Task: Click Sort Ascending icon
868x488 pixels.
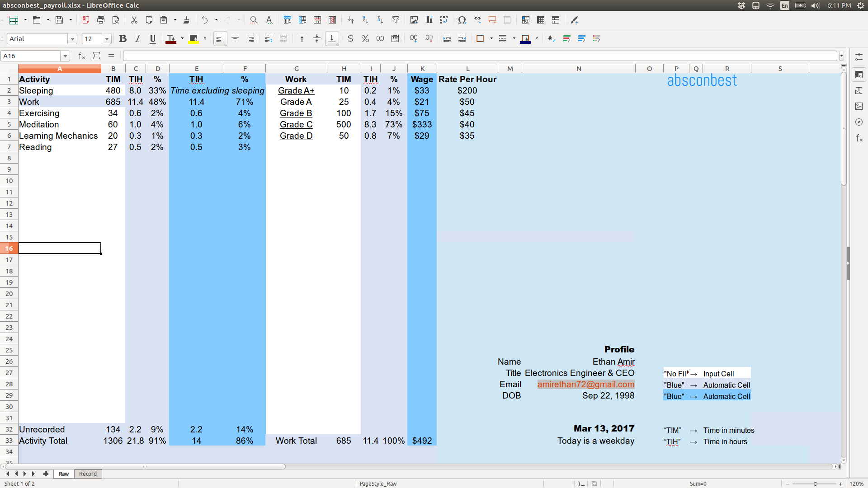Action: pyautogui.click(x=365, y=20)
